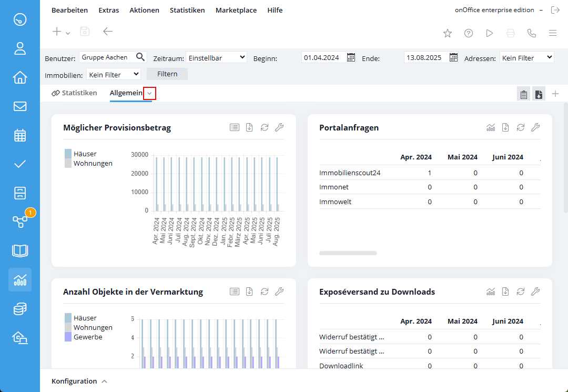Expand the Allgemein tab dropdown arrow

click(150, 93)
